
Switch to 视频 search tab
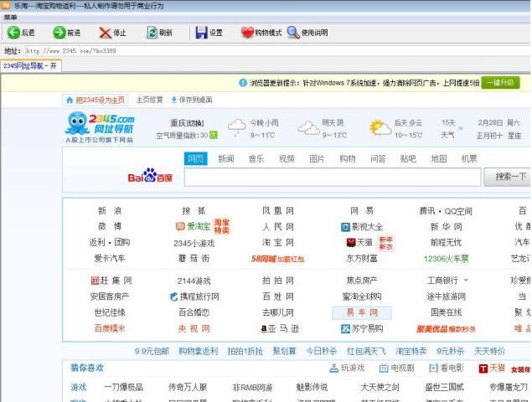[x=287, y=158]
